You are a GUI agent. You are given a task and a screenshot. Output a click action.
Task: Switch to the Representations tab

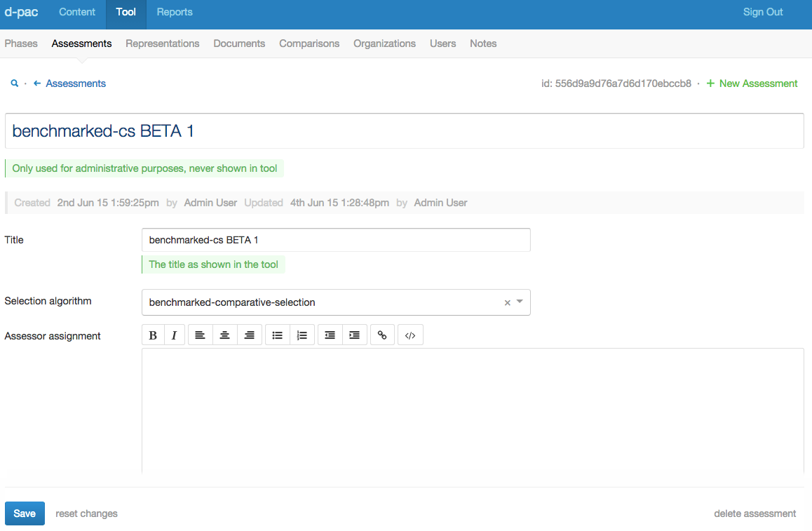click(163, 43)
